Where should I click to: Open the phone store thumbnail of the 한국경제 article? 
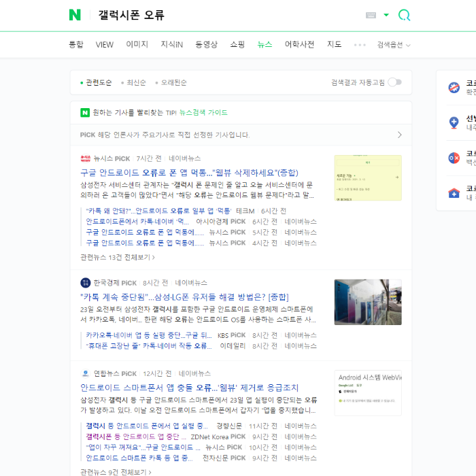pos(368,302)
